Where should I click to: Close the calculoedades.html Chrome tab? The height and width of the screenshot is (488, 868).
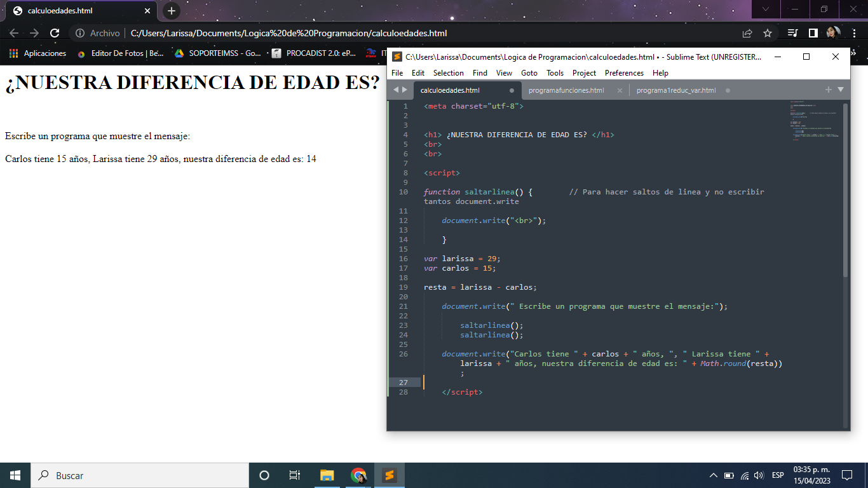pos(147,11)
